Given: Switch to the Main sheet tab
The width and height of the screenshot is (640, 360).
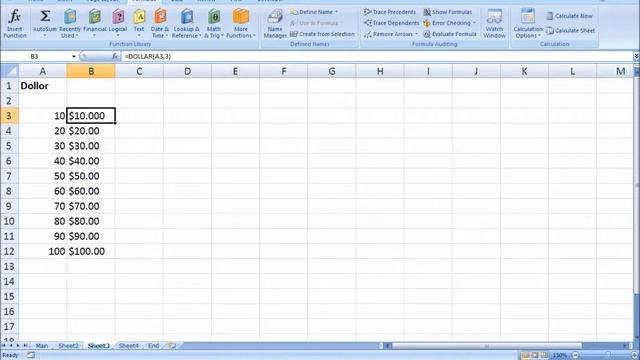Looking at the screenshot, I should tap(42, 346).
